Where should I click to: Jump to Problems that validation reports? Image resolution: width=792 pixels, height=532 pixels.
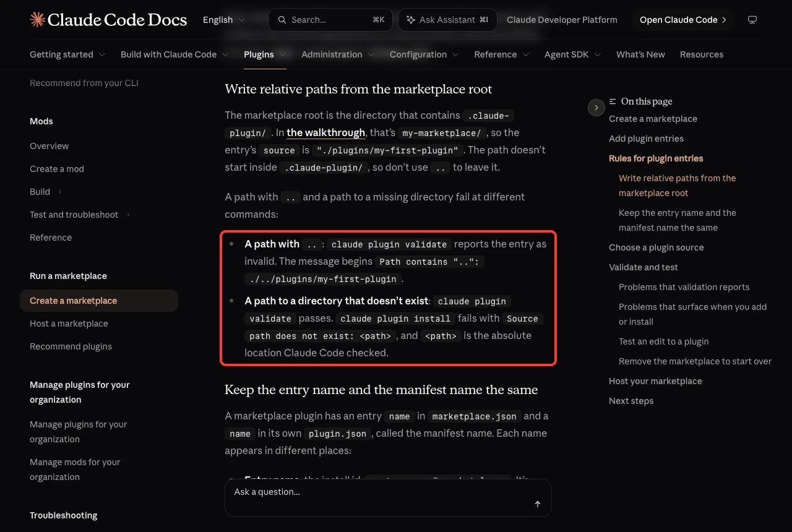[x=684, y=287]
